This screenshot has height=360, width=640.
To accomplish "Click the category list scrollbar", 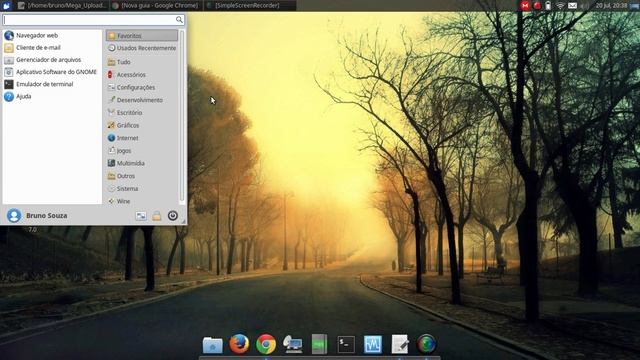I will (182, 116).
